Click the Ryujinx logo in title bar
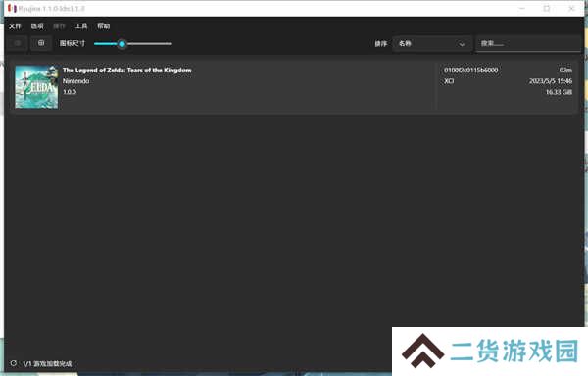This screenshot has height=376, width=588. [x=12, y=8]
